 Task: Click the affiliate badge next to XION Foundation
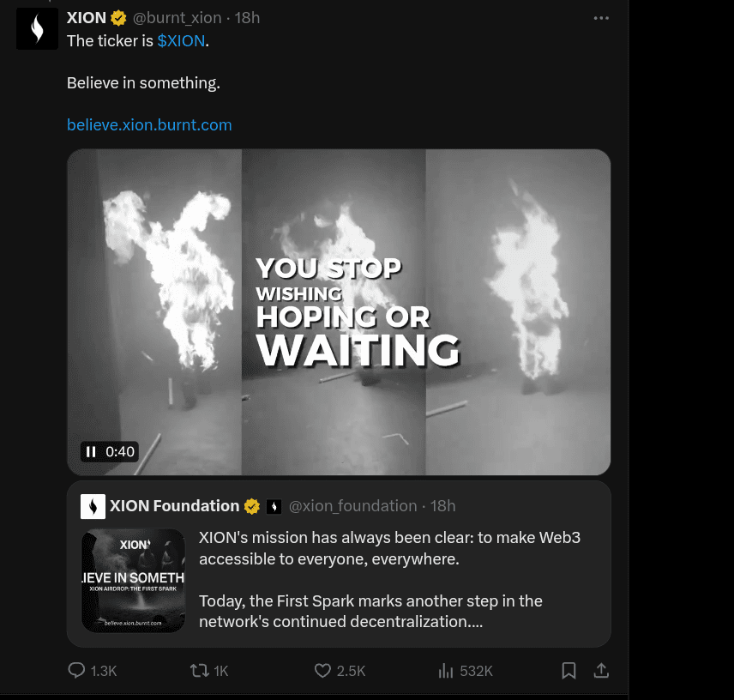point(274,506)
